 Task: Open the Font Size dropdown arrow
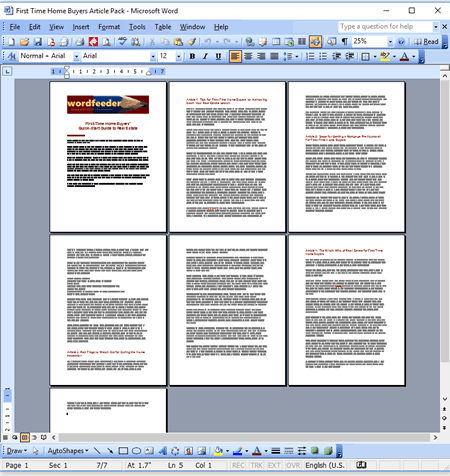pos(179,56)
